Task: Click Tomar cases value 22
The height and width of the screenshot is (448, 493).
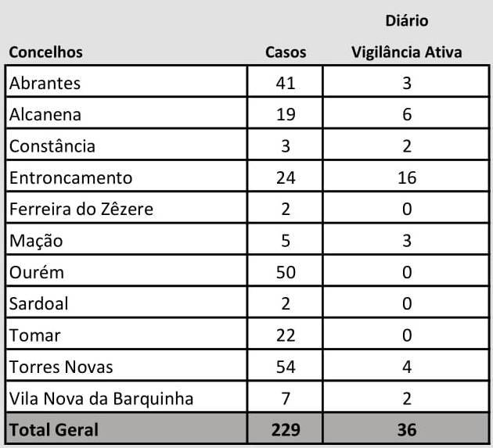Action: coord(286,335)
